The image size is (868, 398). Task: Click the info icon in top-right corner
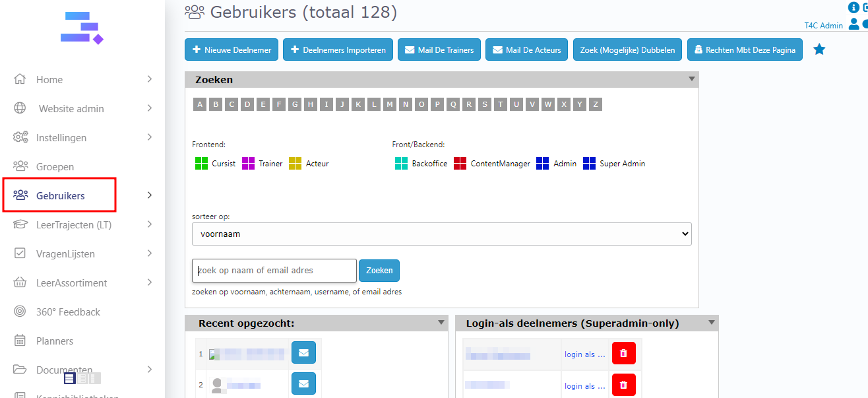pos(853,8)
